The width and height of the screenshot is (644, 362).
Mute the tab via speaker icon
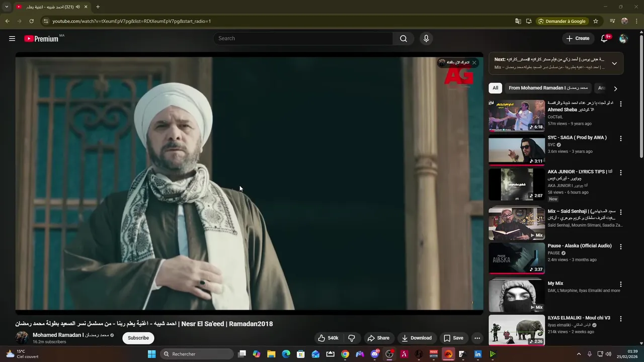(x=77, y=7)
